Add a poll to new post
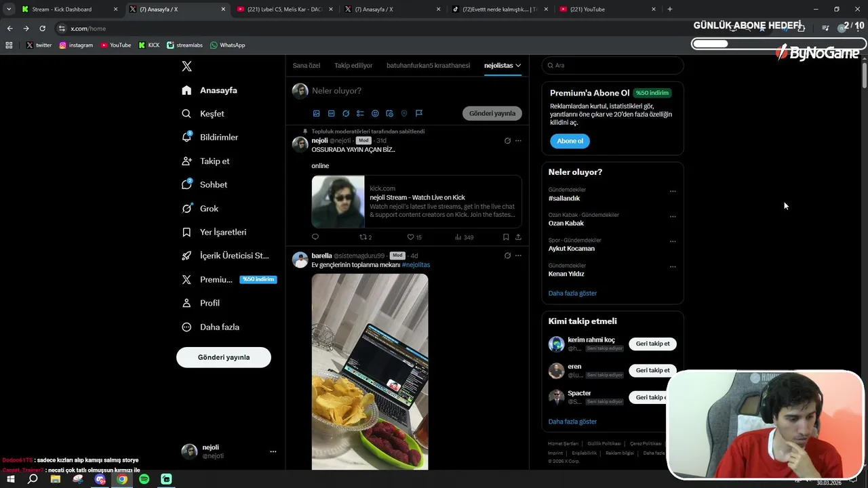Image resolution: width=868 pixels, height=488 pixels. point(360,113)
